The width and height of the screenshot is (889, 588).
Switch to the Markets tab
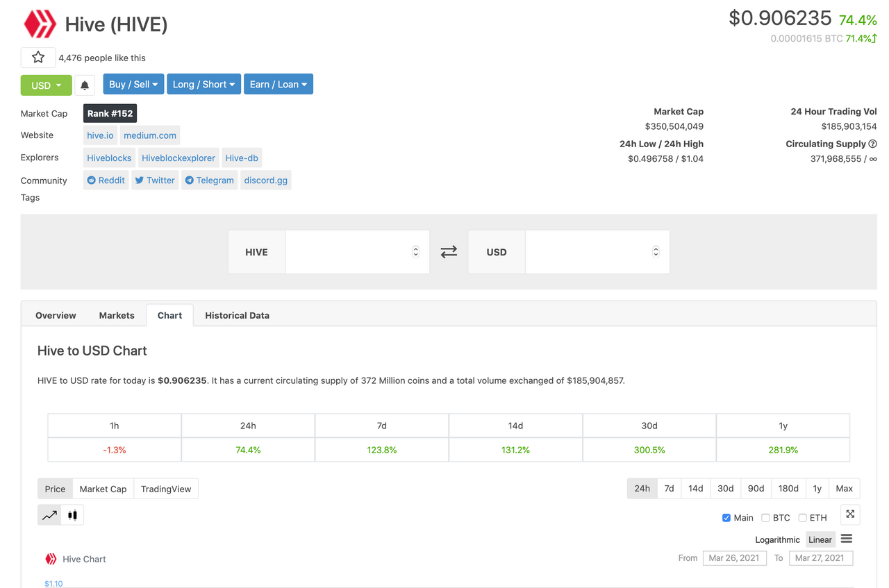tap(117, 315)
